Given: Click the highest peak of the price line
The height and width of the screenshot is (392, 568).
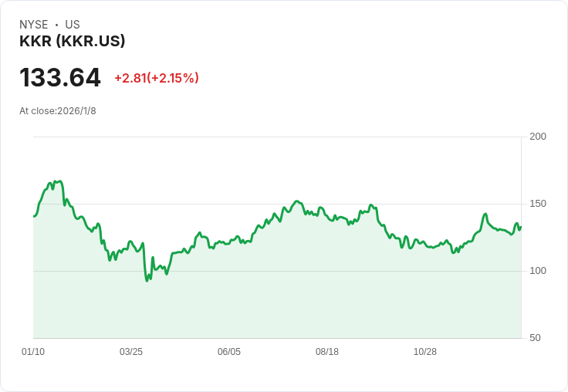Looking at the screenshot, I should point(55,181).
